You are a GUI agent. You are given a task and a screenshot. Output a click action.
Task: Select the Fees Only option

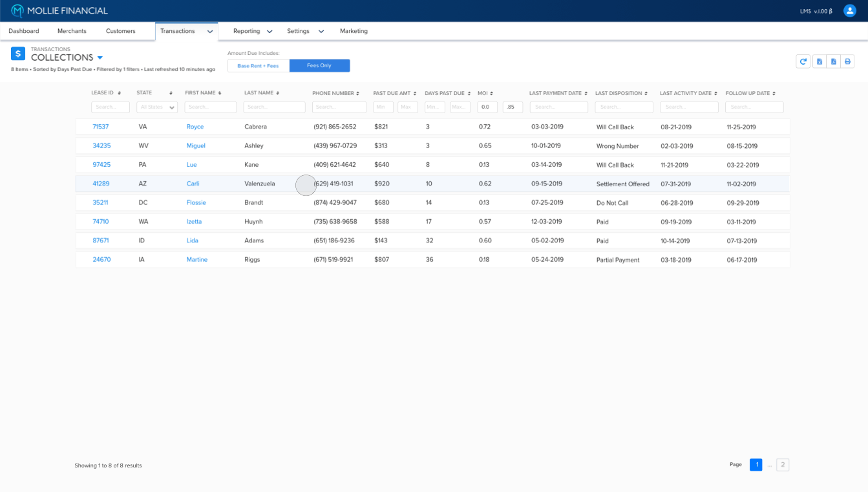click(319, 66)
